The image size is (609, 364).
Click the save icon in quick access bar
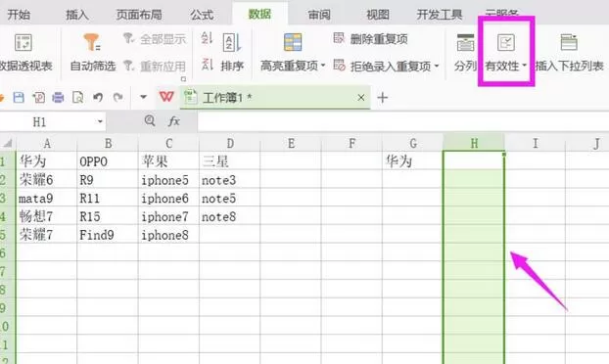pos(19,97)
